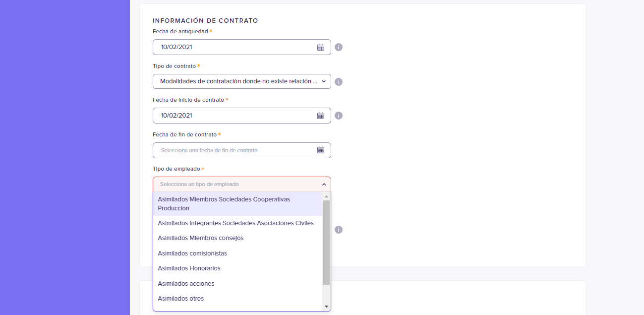Open the Tipo de contrato dropdown
Image resolution: width=644 pixels, height=315 pixels.
(x=242, y=81)
